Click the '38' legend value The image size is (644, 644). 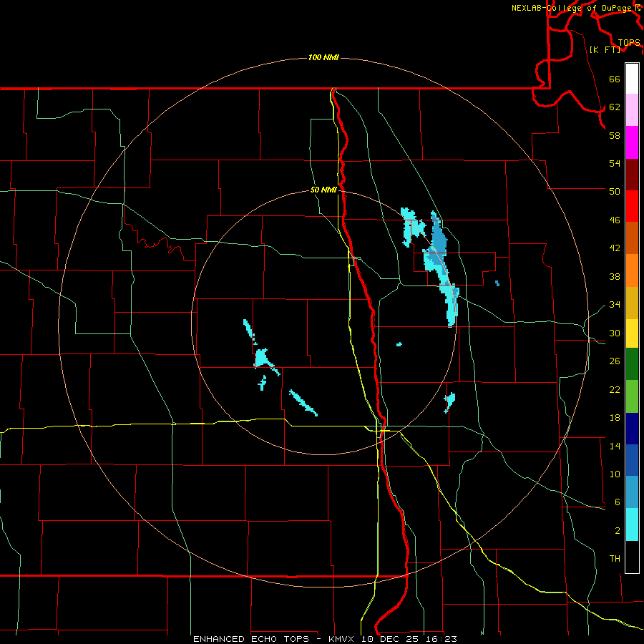click(x=615, y=276)
